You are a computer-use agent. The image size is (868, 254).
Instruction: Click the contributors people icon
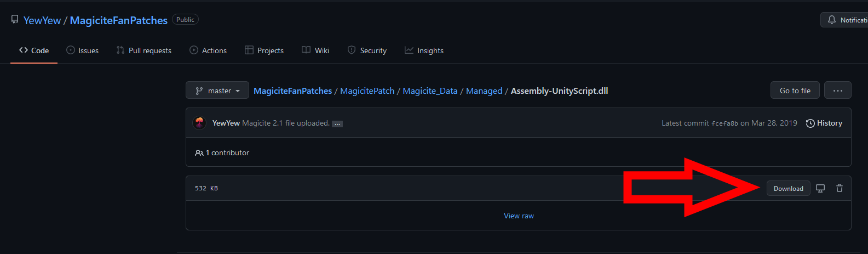click(199, 153)
